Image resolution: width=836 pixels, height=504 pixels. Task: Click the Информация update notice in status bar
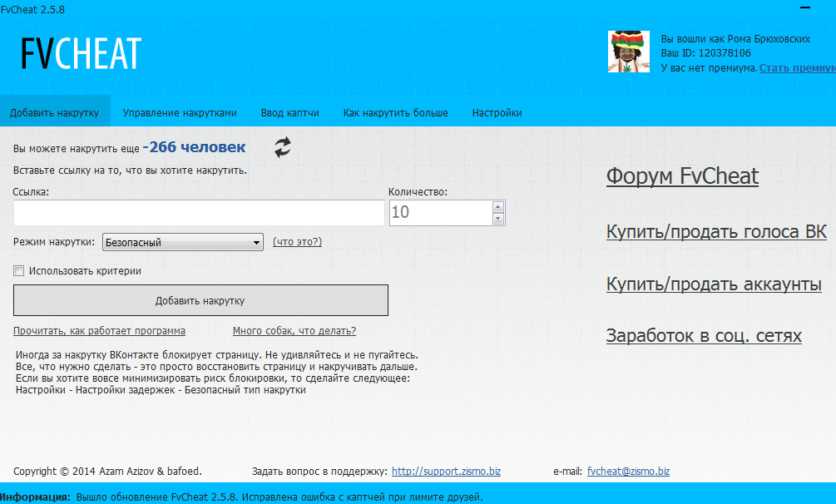click(241, 497)
